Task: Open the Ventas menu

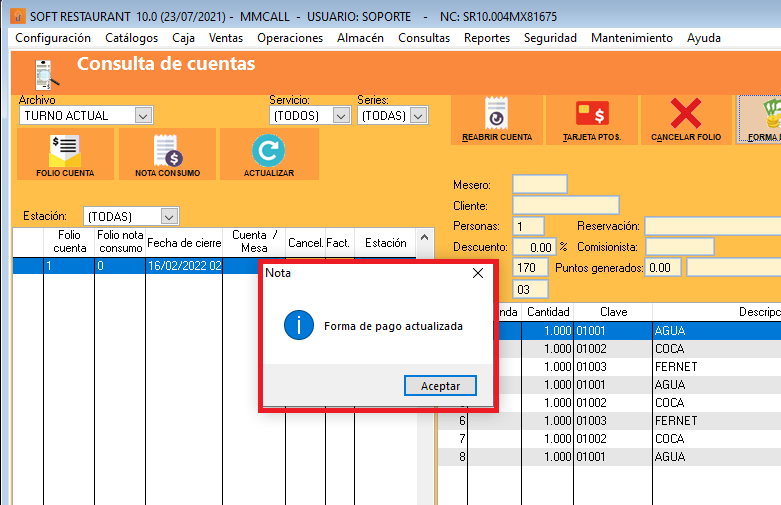Action: [225, 38]
